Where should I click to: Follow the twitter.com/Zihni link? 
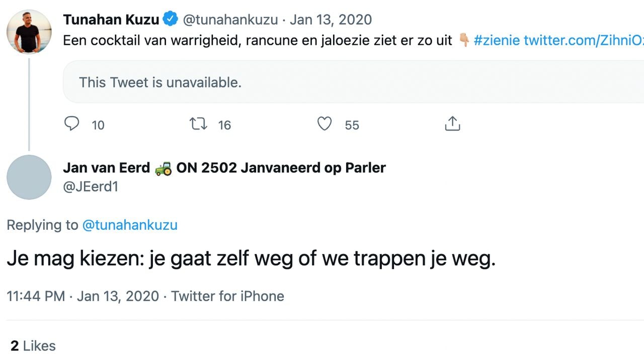[584, 40]
